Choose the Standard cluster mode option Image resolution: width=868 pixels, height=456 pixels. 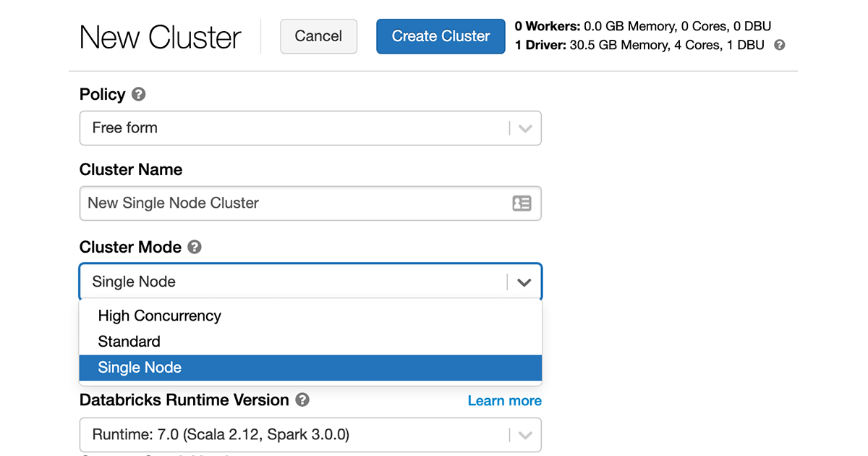coord(129,342)
